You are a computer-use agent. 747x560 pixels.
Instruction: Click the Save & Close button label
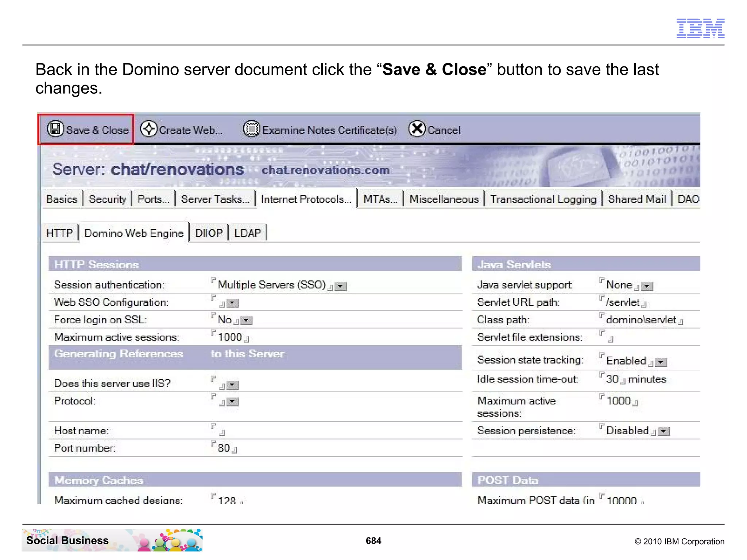pyautogui.click(x=97, y=130)
